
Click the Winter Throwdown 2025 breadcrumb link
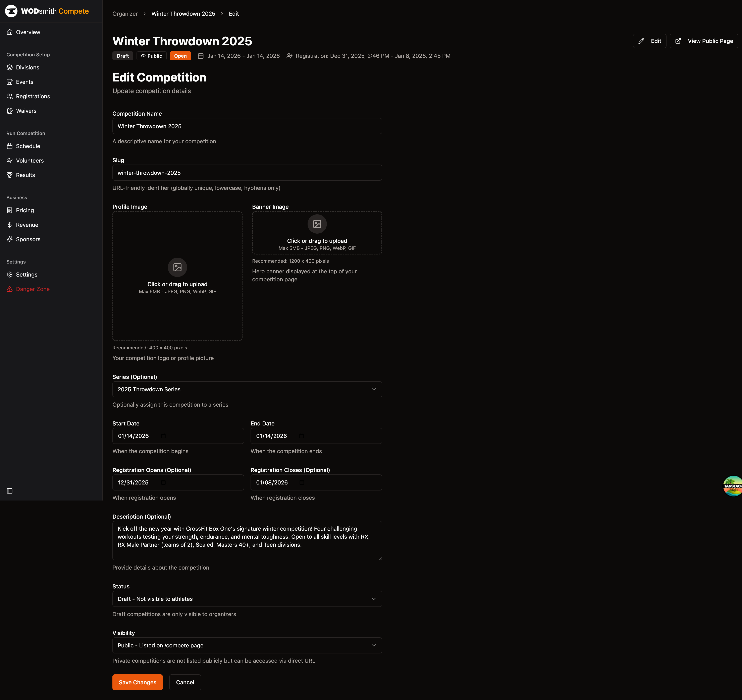pos(183,14)
